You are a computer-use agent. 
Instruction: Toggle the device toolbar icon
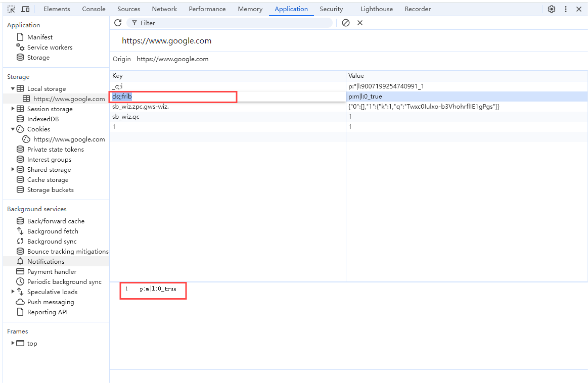[25, 9]
